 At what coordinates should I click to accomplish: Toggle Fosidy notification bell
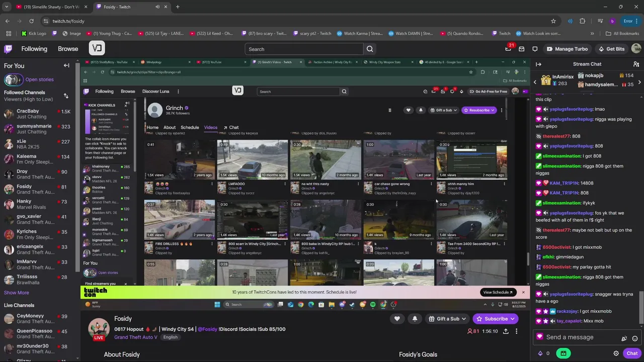(415, 319)
